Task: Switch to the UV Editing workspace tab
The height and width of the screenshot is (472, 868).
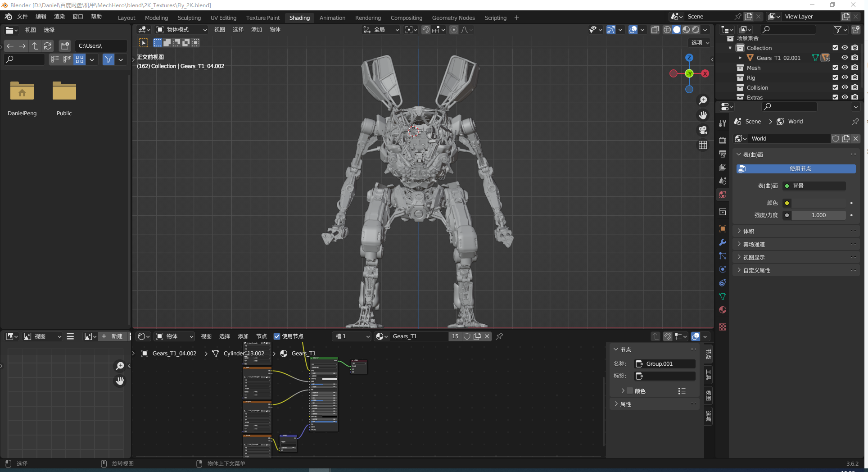Action: pyautogui.click(x=223, y=18)
